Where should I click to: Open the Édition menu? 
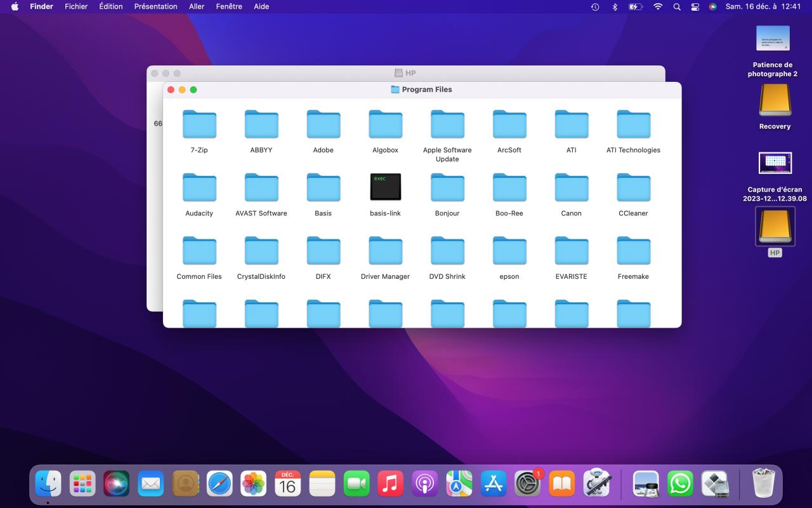point(111,6)
